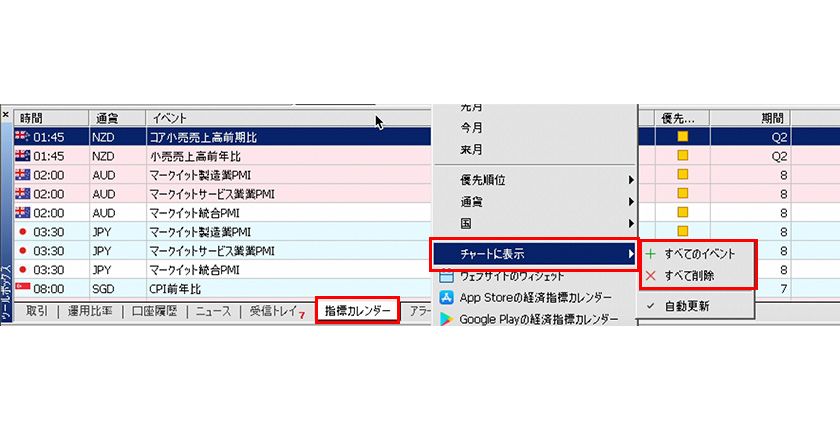Click New Zealand flag in 小売売上高前年比 row
The width and height of the screenshot is (840, 436).
tap(22, 155)
